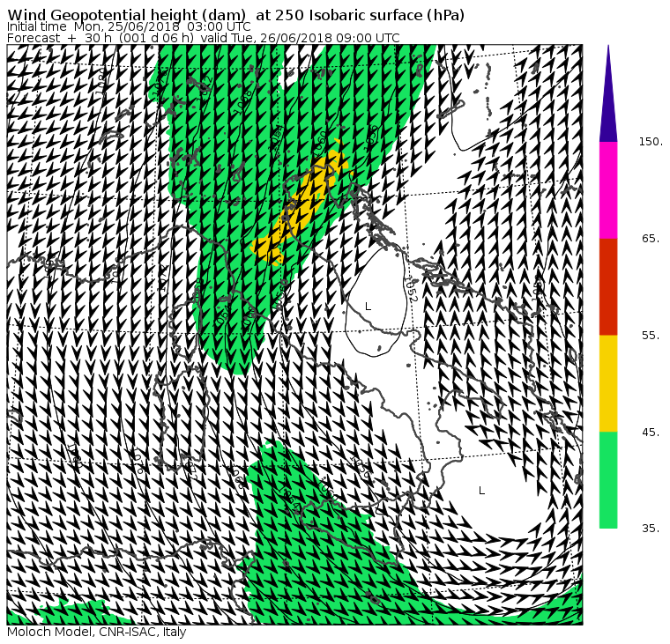Screen dimensions: 670x644
Task: Select the magenta color bar segment
Action: pos(608,190)
